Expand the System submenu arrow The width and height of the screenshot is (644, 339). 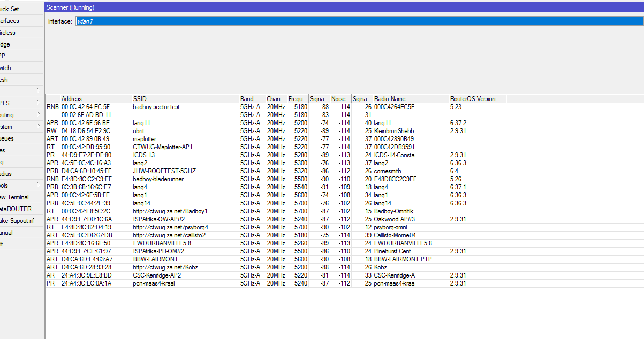38,127
